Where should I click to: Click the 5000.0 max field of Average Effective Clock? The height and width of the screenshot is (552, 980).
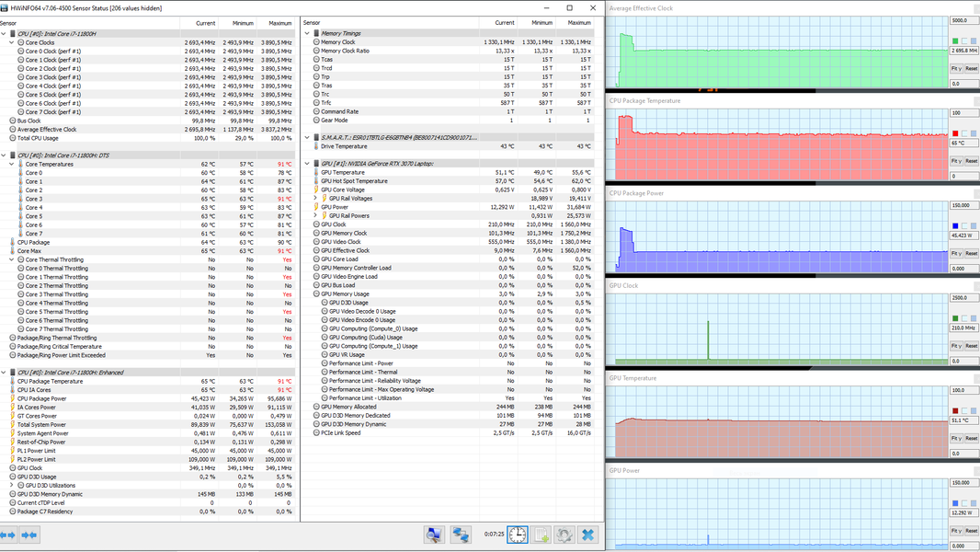click(x=963, y=20)
